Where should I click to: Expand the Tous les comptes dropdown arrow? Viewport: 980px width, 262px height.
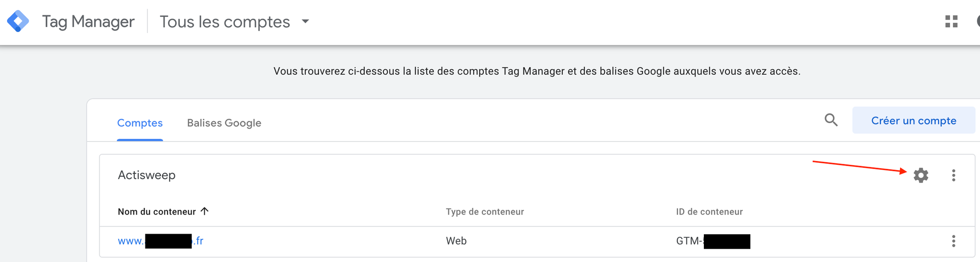(x=305, y=22)
